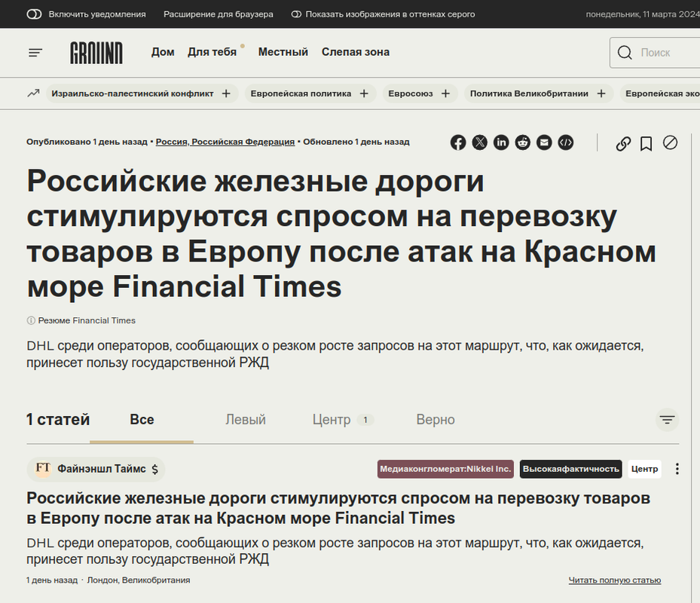Open the Слепая зона navigation item

pyautogui.click(x=356, y=52)
